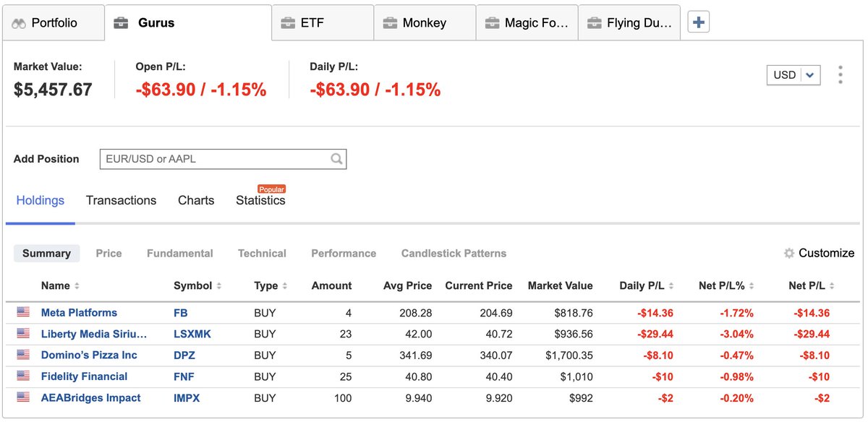Click the US flag beside Domino's Pizza Inc
The image size is (868, 422).
click(x=24, y=355)
